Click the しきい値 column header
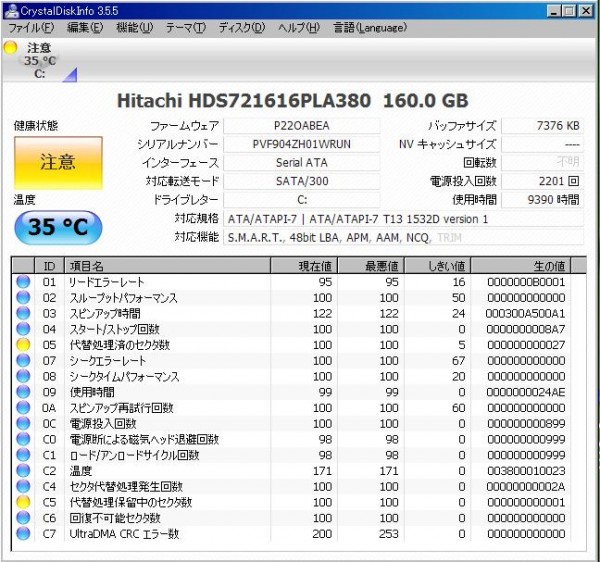This screenshot has width=600, height=562. (437, 266)
